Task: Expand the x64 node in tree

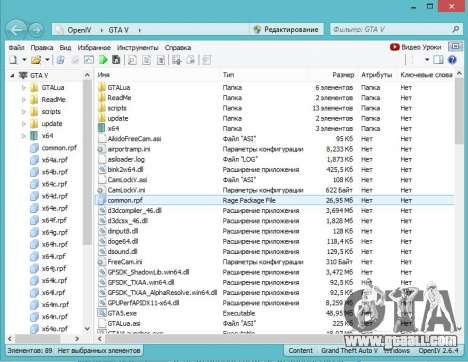Action: coord(24,136)
